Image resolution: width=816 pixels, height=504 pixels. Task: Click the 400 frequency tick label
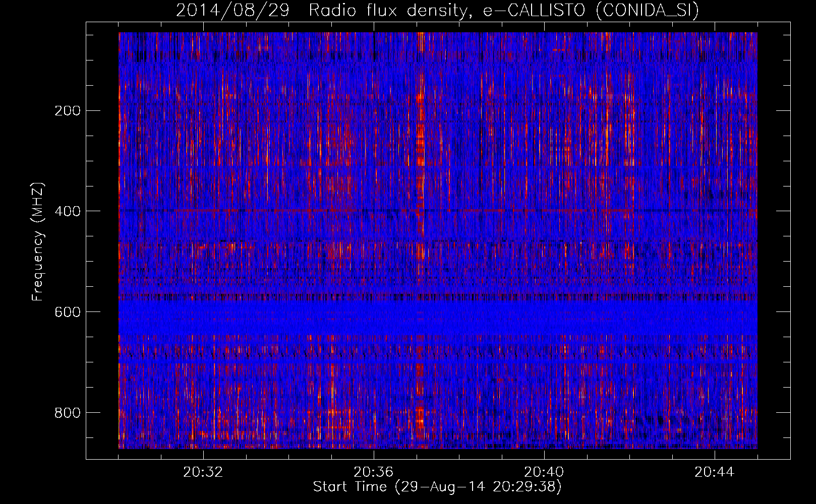67,211
